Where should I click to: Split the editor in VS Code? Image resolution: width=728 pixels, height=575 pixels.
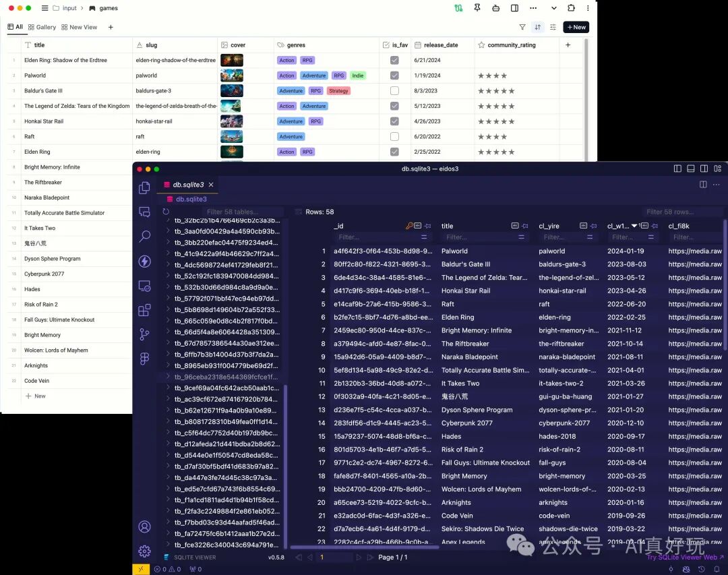pyautogui.click(x=703, y=185)
